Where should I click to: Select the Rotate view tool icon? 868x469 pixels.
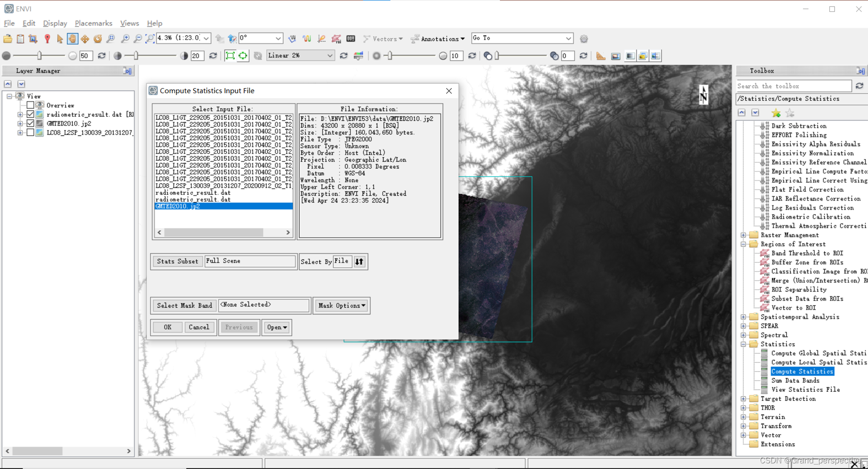coord(98,39)
